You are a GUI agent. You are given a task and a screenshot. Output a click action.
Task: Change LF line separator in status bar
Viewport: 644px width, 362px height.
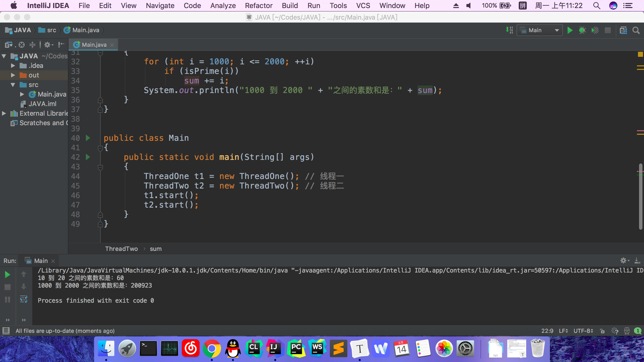tap(563, 331)
